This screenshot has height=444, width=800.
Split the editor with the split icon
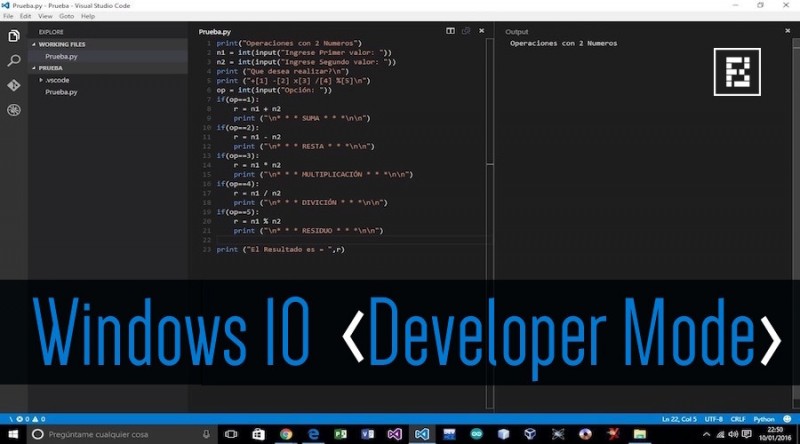tap(450, 31)
